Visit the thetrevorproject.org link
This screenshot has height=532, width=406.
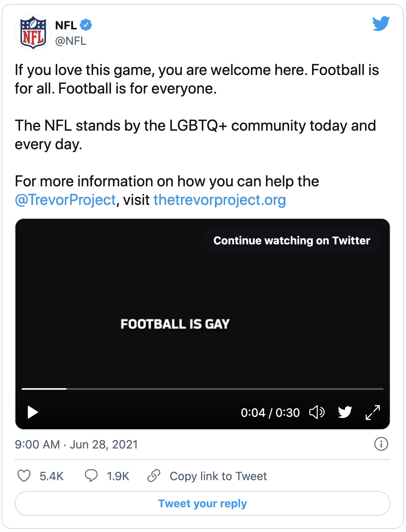220,200
